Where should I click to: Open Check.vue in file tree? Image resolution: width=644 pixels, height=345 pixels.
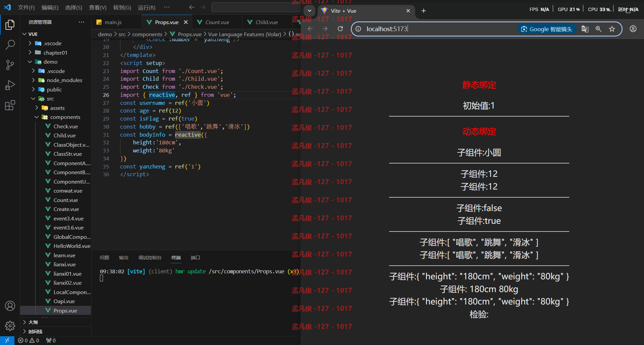[66, 126]
